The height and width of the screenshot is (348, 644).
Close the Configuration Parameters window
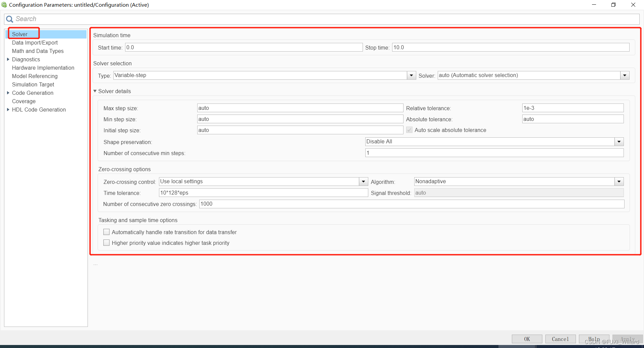tap(633, 5)
